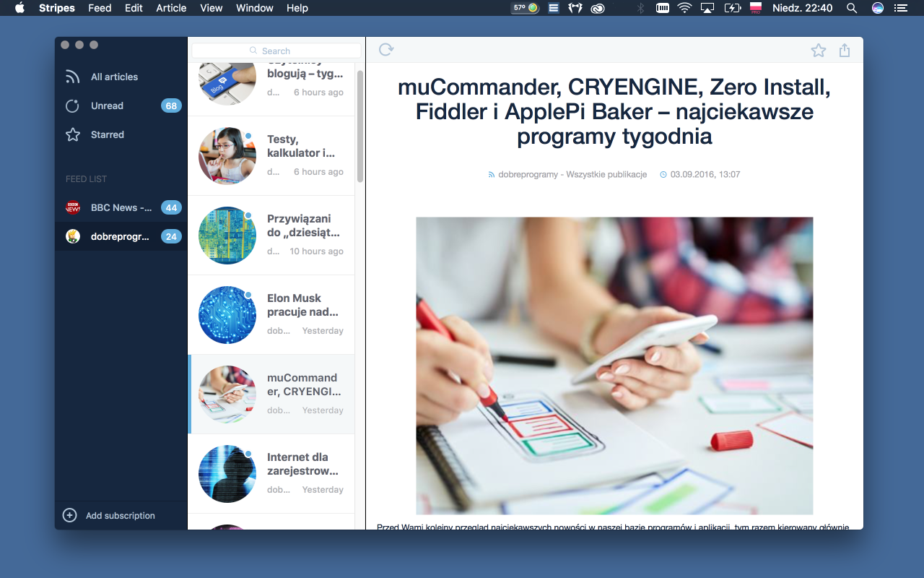
Task: Select article 'muCommander, CRYENGI...' in list
Action: pos(271,394)
